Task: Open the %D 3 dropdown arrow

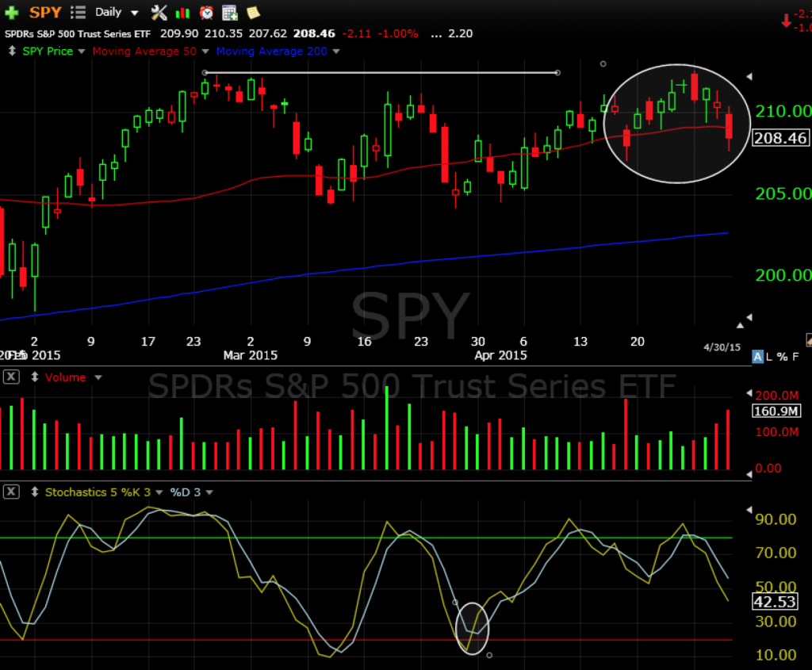Action: pyautogui.click(x=209, y=492)
